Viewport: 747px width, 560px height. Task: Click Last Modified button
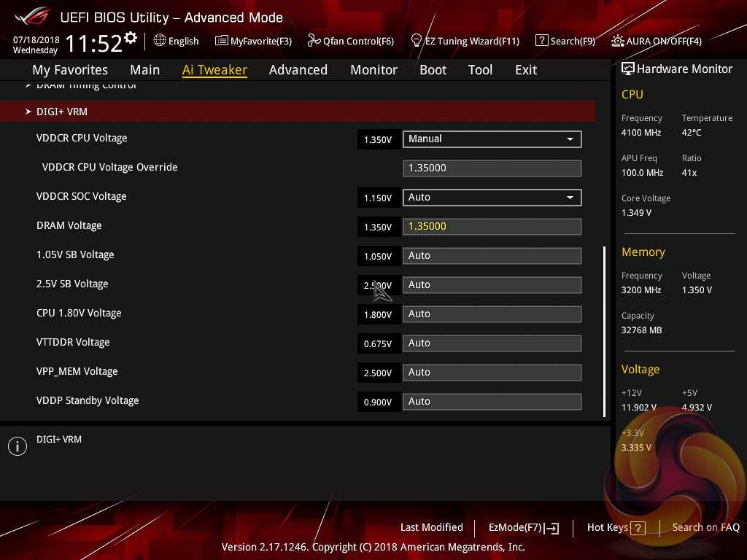pos(432,527)
